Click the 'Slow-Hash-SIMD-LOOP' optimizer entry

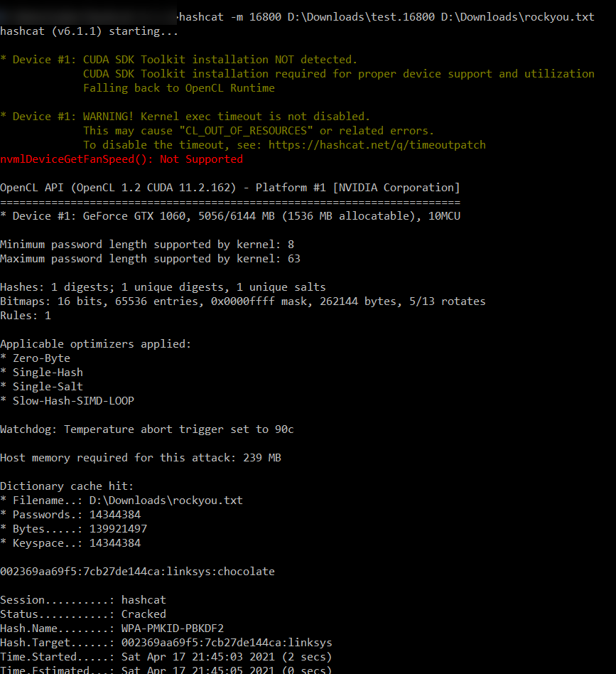(67, 400)
